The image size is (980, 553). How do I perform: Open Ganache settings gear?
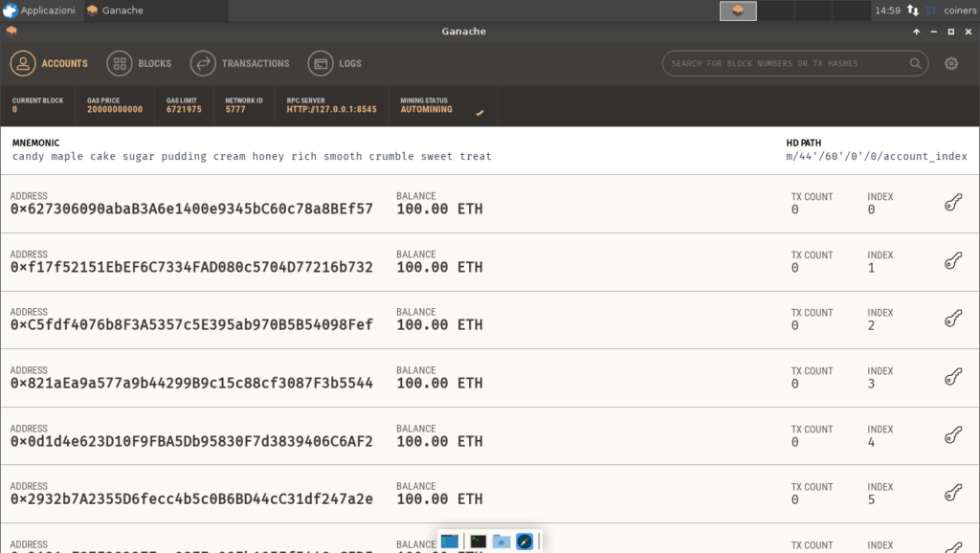click(951, 63)
